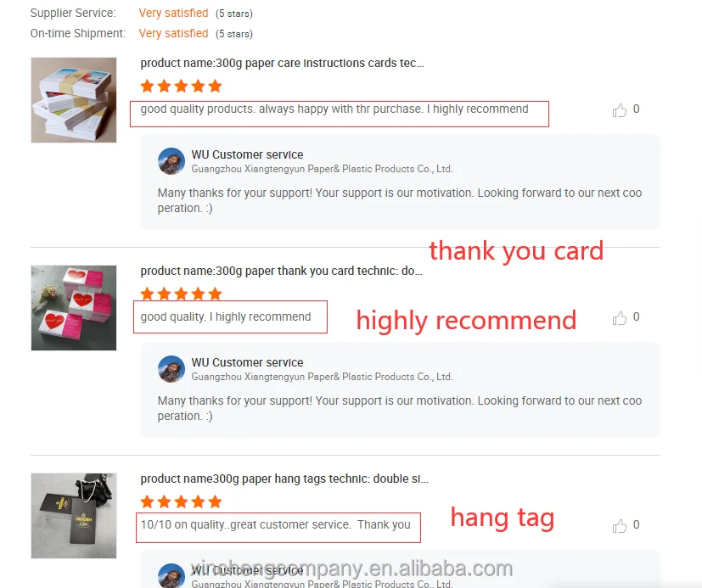This screenshot has height=588, width=702.
Task: Like the hang tags review
Action: (620, 526)
